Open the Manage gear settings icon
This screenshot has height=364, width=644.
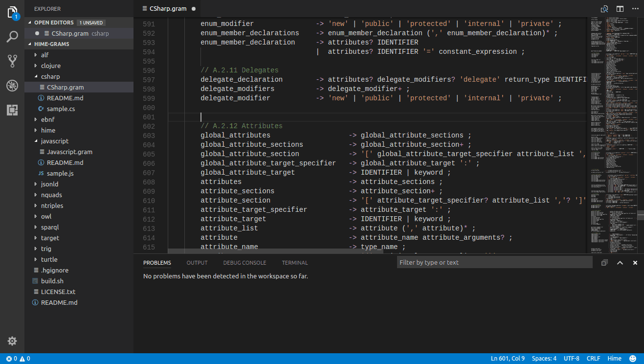click(12, 341)
